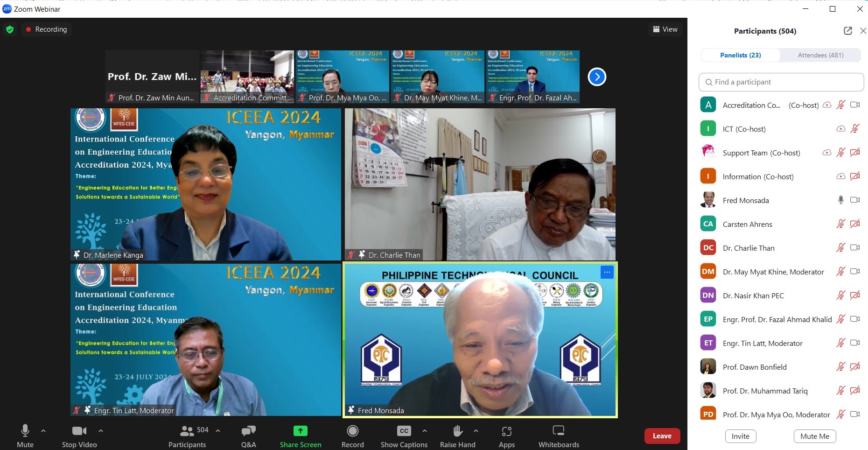
Task: Switch to the Attendees (481) tab
Action: point(820,55)
